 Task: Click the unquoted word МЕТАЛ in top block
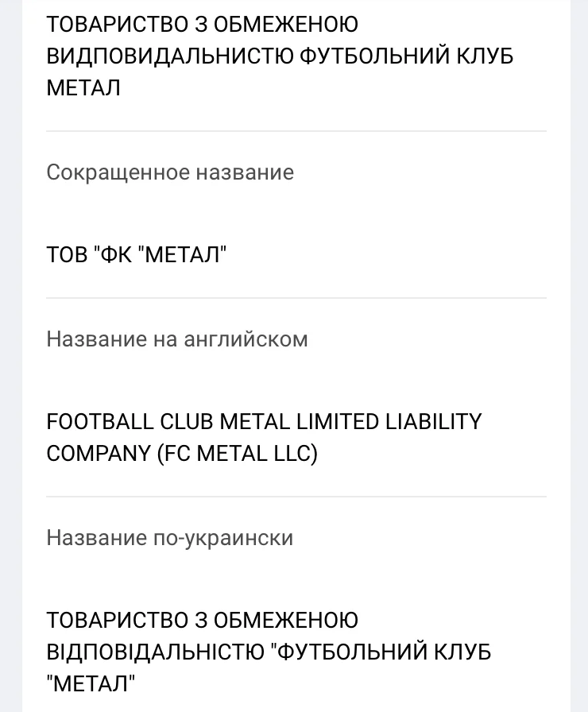(x=83, y=88)
